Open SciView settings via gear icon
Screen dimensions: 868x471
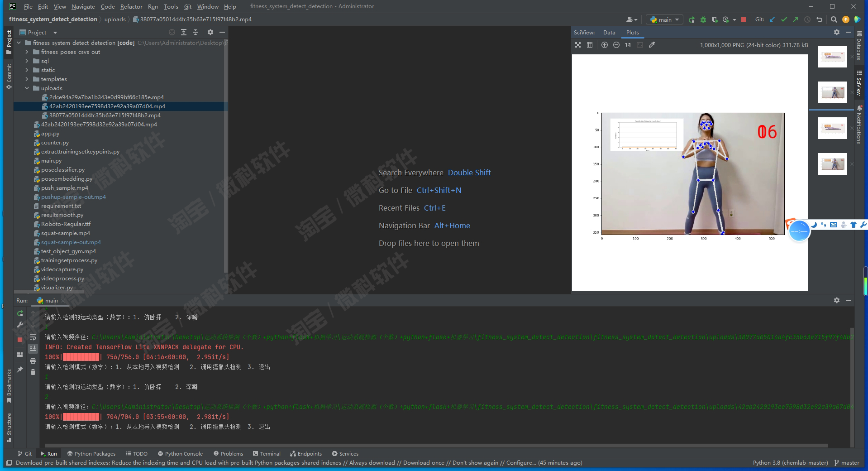pyautogui.click(x=837, y=32)
